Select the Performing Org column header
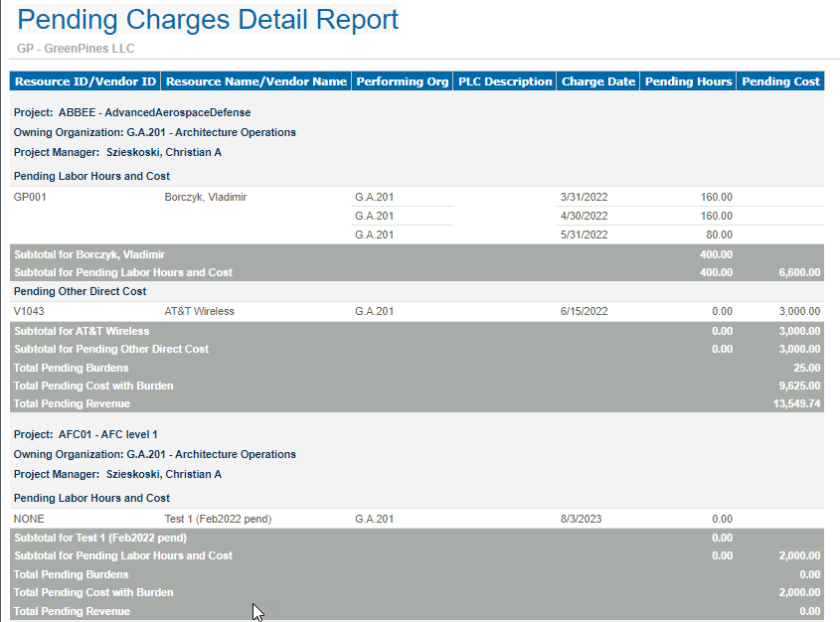The image size is (840, 622). [x=402, y=81]
